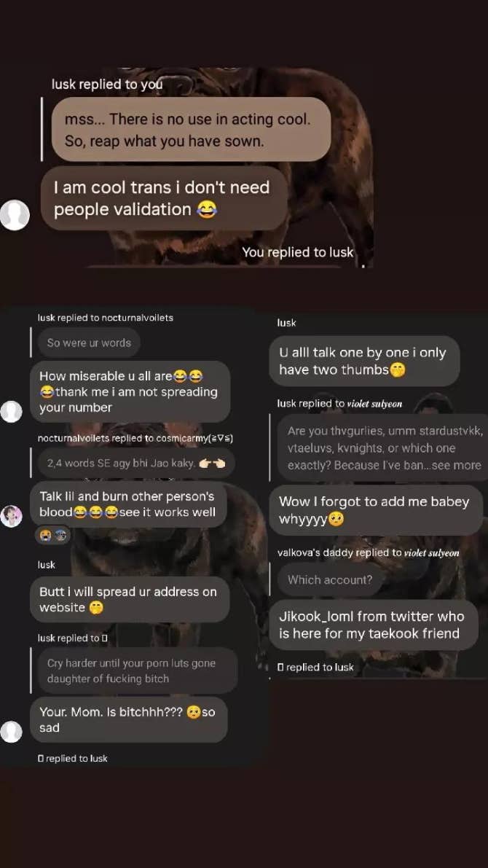Select message 'Jikook_loml from twitter who'
The width and height of the screenshot is (488, 868).
pyautogui.click(x=374, y=625)
